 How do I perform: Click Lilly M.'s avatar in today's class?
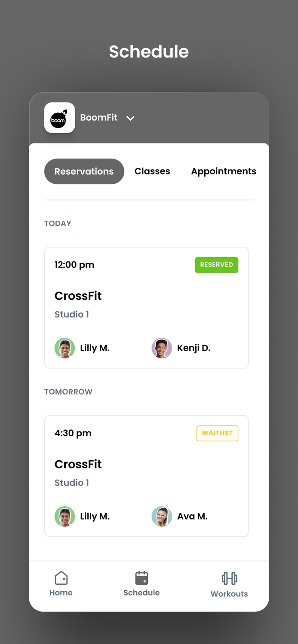pyautogui.click(x=65, y=348)
